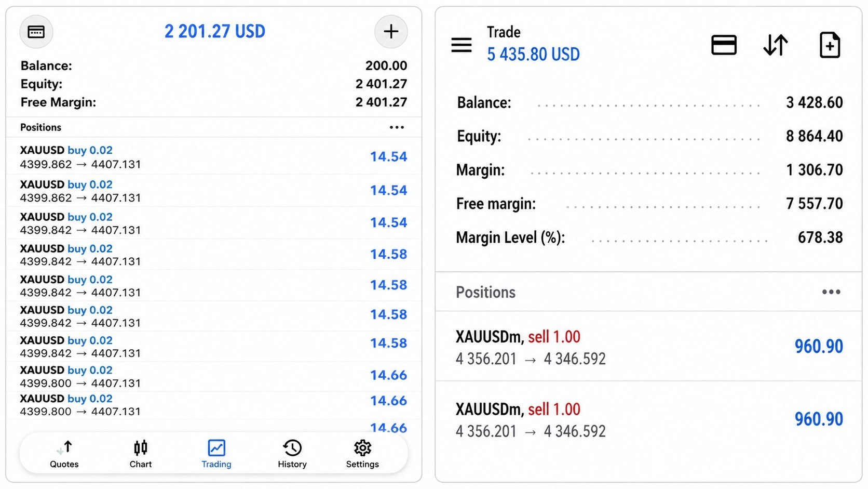The height and width of the screenshot is (489, 868).
Task: Switch to the History tab
Action: tap(292, 454)
